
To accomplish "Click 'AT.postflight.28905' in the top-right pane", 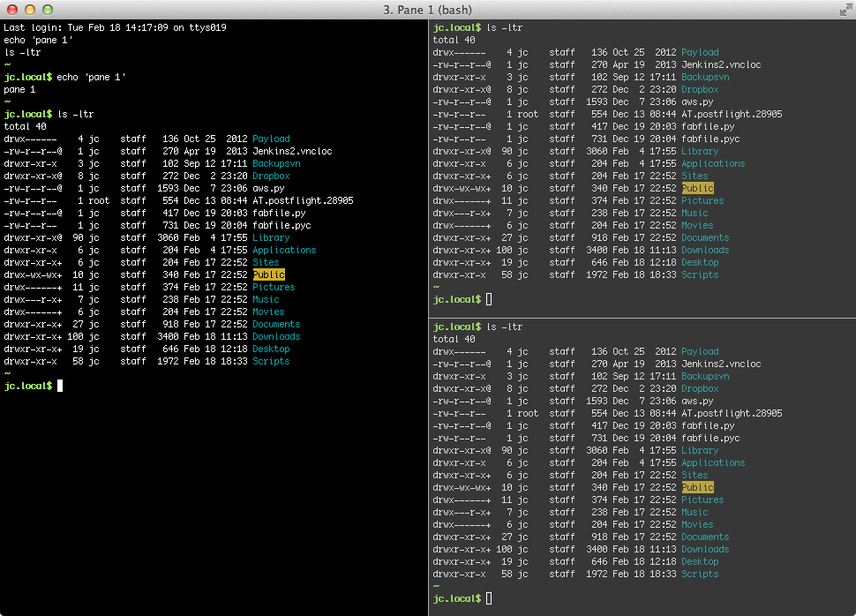I will point(732,114).
